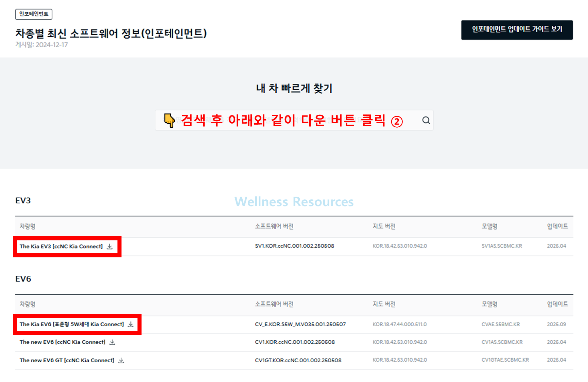Click the 게시일: 2024-12-17 date text
Screen dimensions: 588x382
(x=41, y=45)
